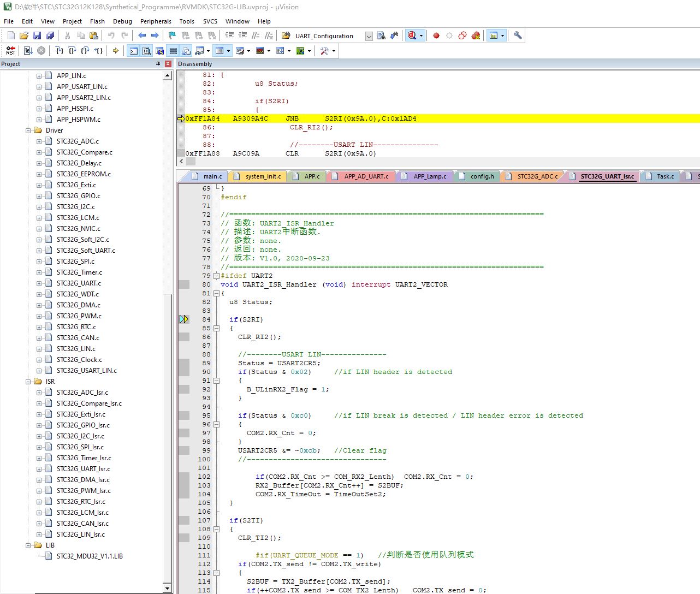This screenshot has height=594, width=700.
Task: Click the Comment selection icon
Action: tap(256, 35)
